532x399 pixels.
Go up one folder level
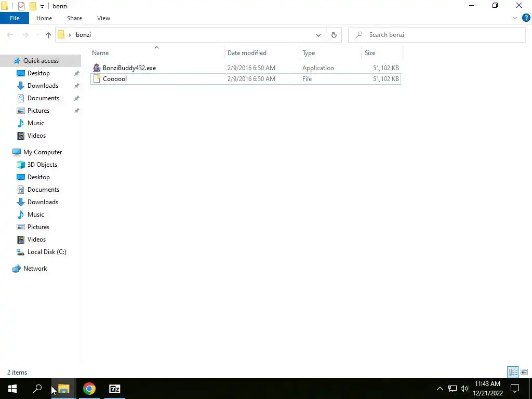(48, 35)
